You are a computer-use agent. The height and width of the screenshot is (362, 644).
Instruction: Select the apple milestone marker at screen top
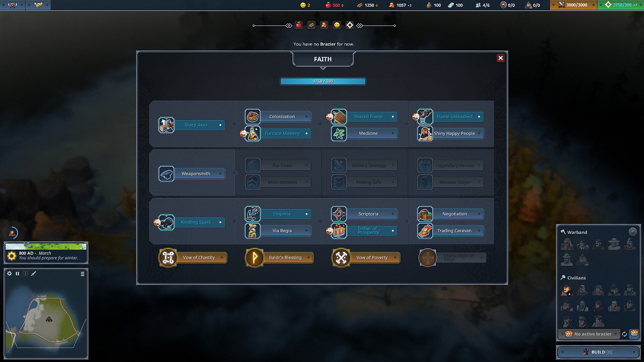point(298,25)
